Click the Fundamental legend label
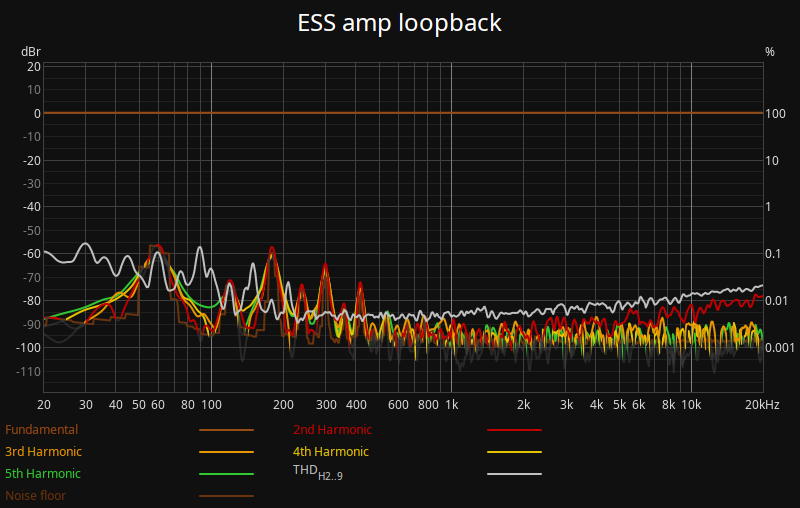The height and width of the screenshot is (508, 800). coord(41,429)
